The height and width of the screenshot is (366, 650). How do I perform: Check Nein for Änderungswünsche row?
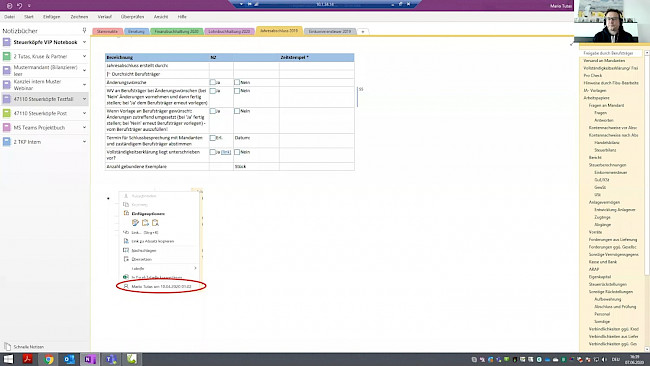(x=237, y=82)
